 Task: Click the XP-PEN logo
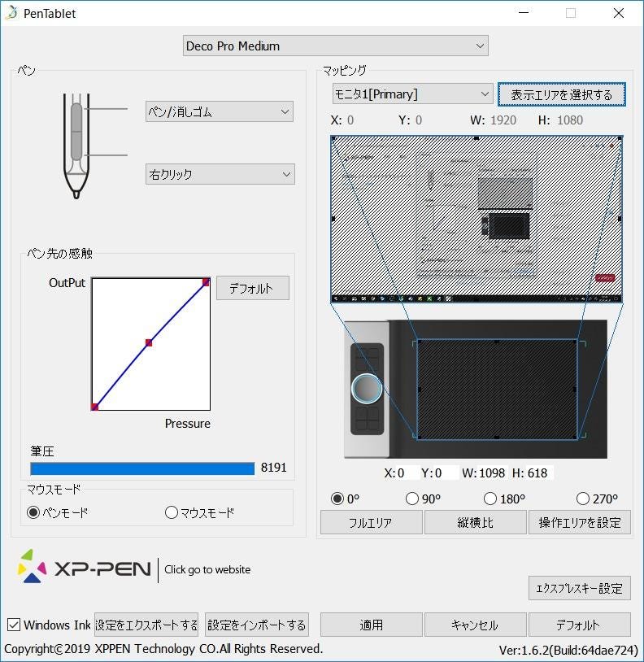click(x=84, y=567)
